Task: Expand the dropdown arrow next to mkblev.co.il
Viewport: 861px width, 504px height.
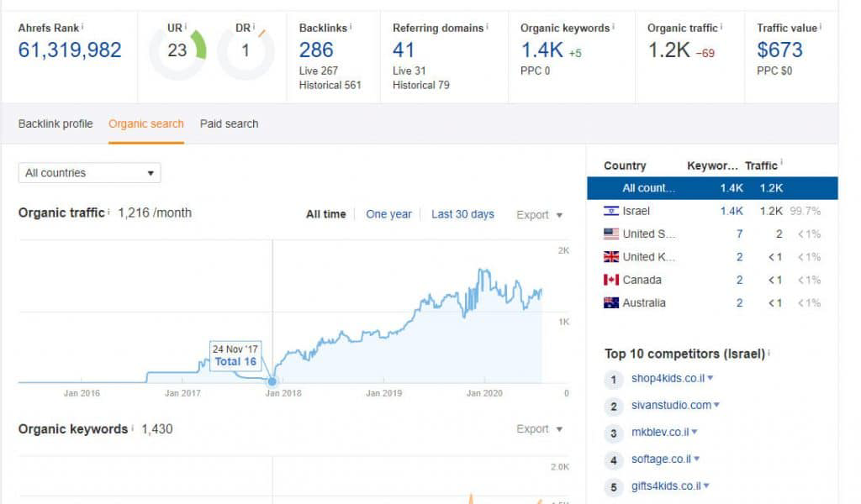Action: point(695,432)
